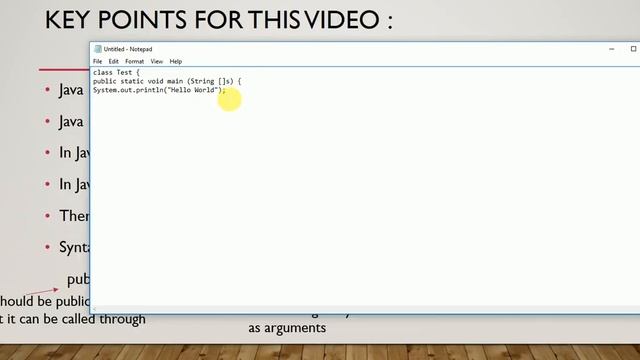Open the View menu in Notepad
The height and width of the screenshot is (360, 640).
point(157,62)
